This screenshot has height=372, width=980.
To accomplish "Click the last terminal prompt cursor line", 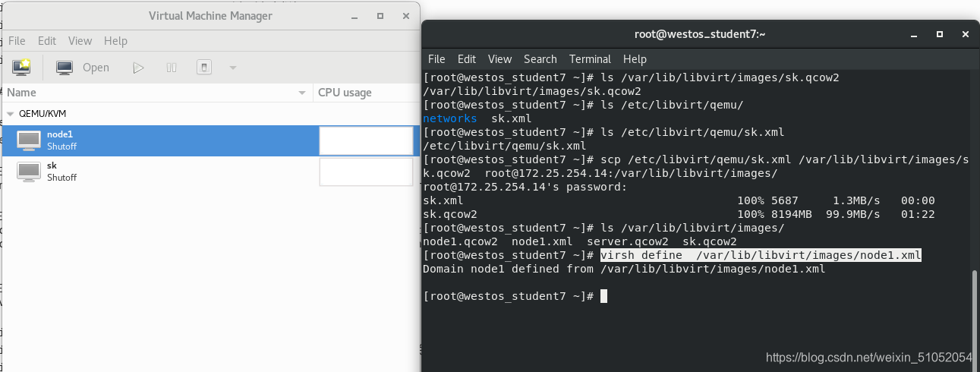I will (515, 296).
